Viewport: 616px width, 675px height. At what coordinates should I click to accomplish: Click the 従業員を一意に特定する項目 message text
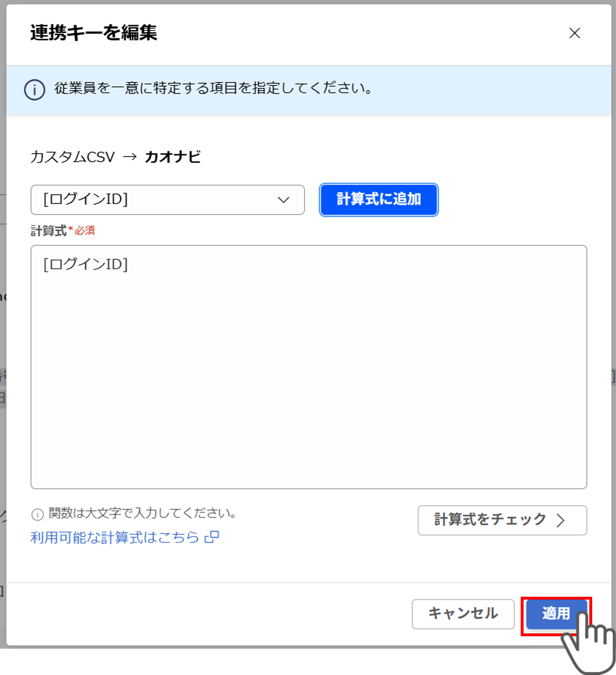pos(213,88)
